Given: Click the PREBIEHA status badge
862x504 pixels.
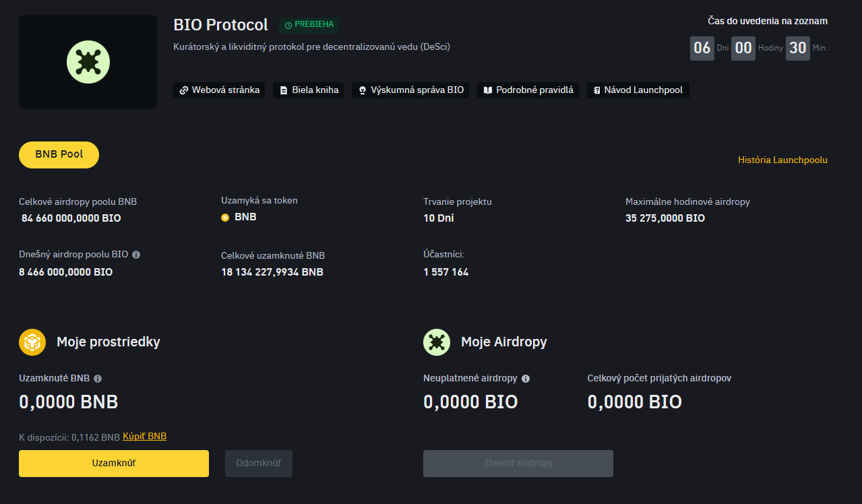Looking at the screenshot, I should tap(309, 25).
